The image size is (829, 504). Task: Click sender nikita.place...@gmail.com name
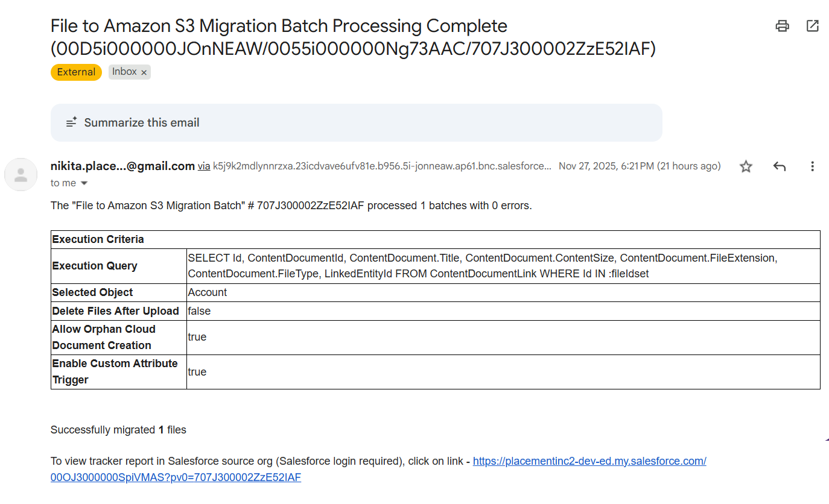pyautogui.click(x=122, y=166)
